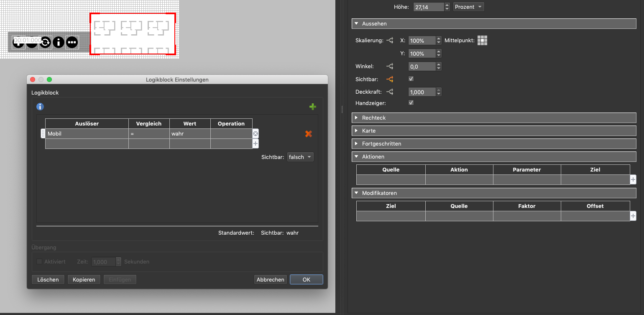Click the Faktor header in Modifikatoren table
644x315 pixels.
[527, 206]
